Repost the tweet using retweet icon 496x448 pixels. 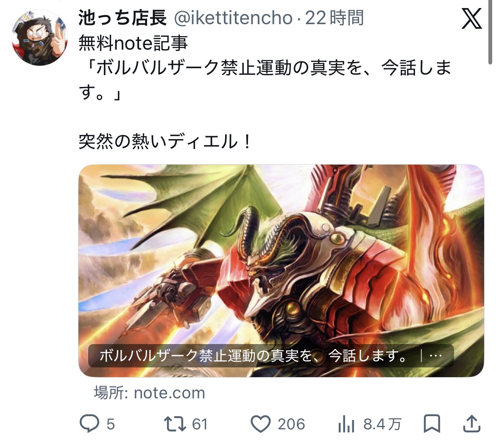click(x=175, y=424)
